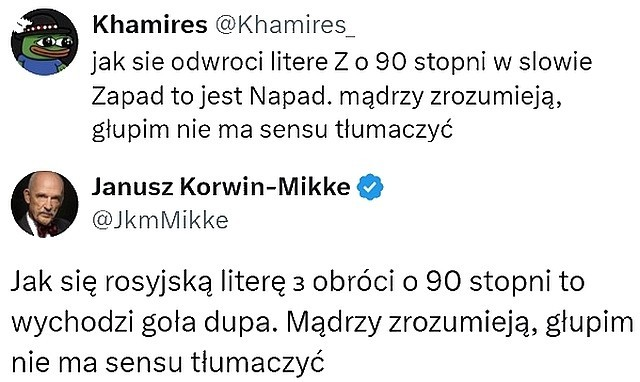
Task: Select the line starting 'jak sie odwroci litere'
Action: (342, 62)
